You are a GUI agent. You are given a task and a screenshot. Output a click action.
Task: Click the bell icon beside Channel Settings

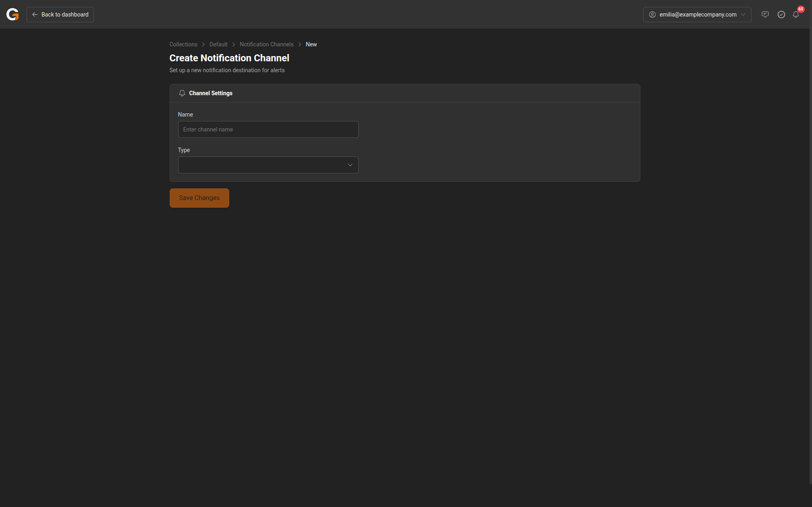182,93
